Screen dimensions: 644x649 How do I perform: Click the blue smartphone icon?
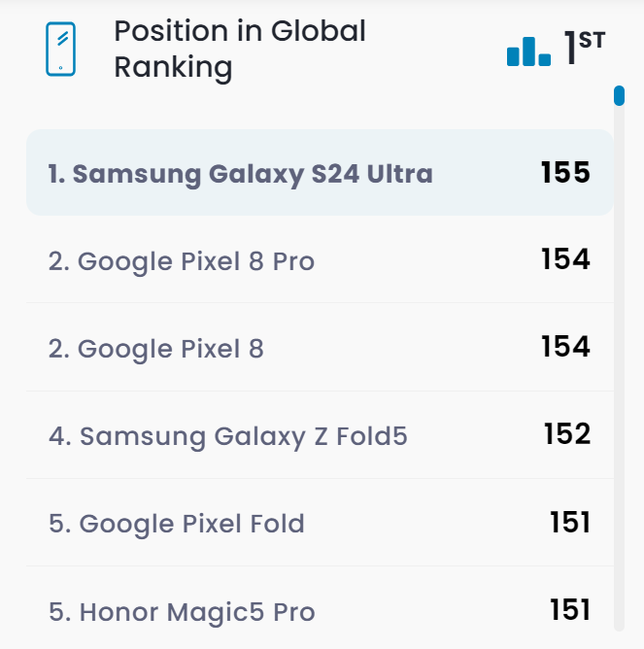pyautogui.click(x=60, y=49)
